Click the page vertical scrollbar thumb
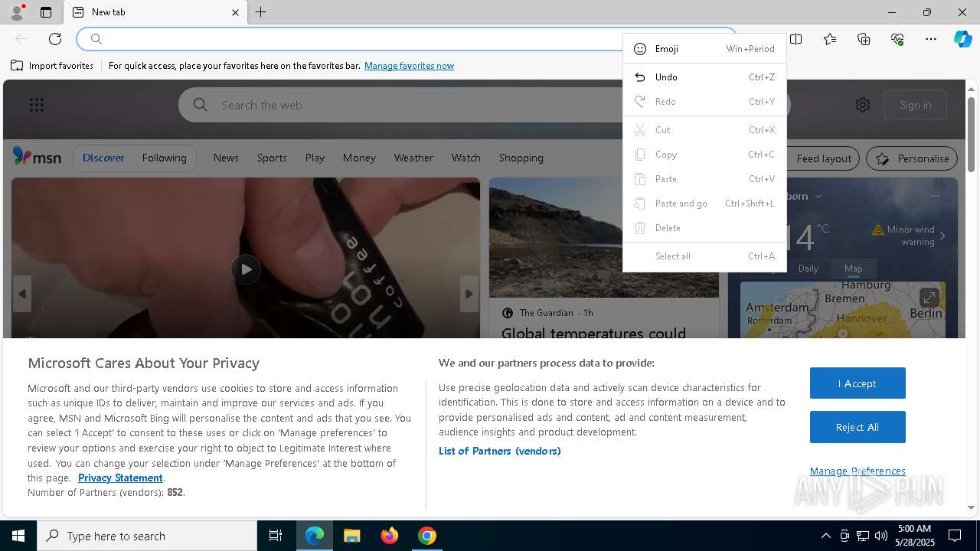Image resolution: width=980 pixels, height=551 pixels. tap(971, 134)
